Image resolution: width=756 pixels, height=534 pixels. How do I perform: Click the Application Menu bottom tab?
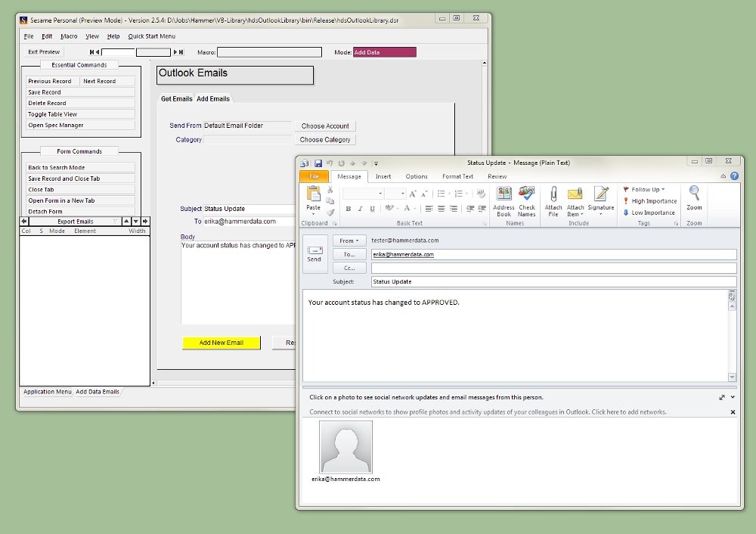click(x=47, y=392)
